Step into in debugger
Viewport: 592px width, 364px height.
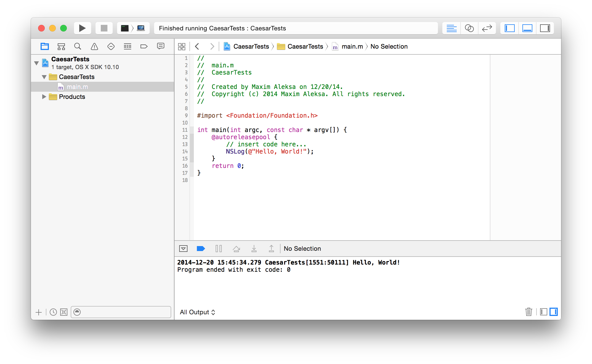tap(254, 249)
